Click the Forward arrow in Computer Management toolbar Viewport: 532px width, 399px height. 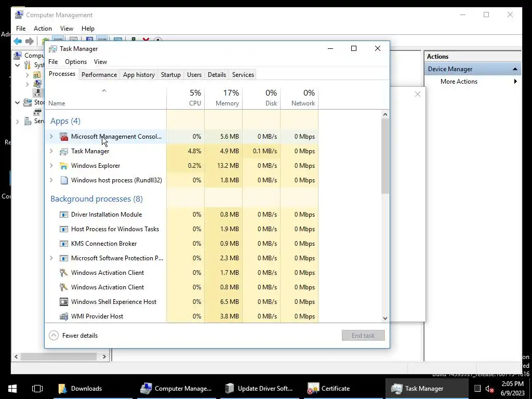pos(30,41)
